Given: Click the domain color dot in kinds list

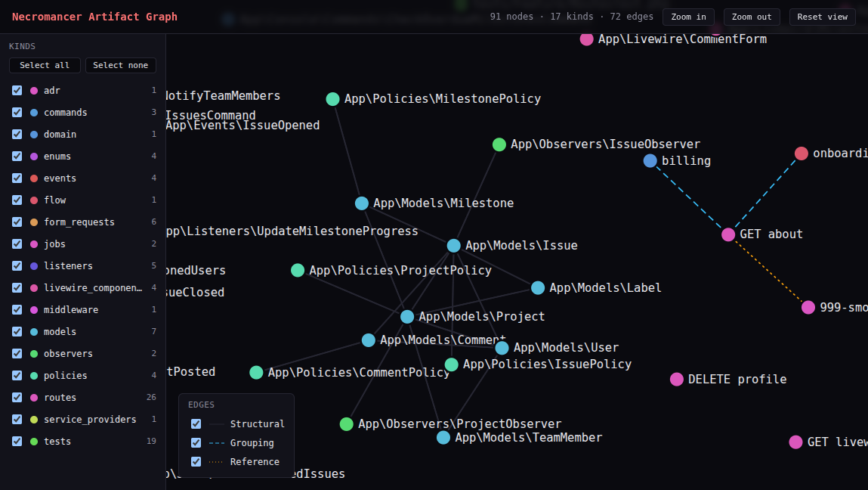Looking at the screenshot, I should pyautogui.click(x=34, y=135).
